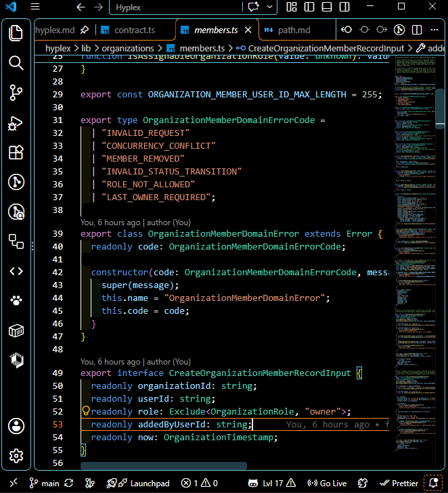Open the Source Control view
The height and width of the screenshot is (493, 448).
click(x=16, y=93)
